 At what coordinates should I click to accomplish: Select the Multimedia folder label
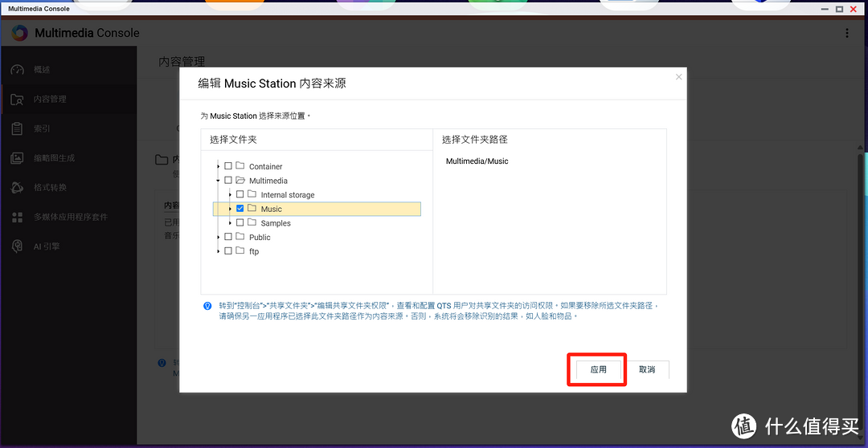pos(268,181)
